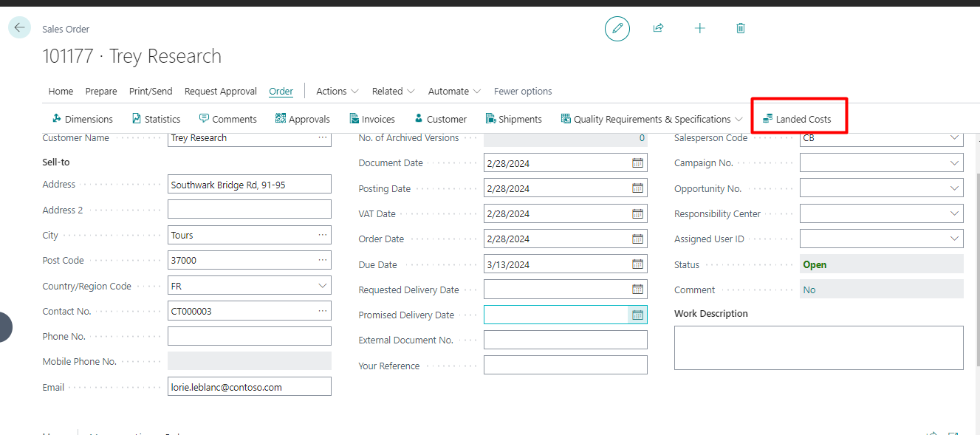Image resolution: width=980 pixels, height=435 pixels.
Task: Click the pencil edit icon
Action: pyautogui.click(x=617, y=29)
